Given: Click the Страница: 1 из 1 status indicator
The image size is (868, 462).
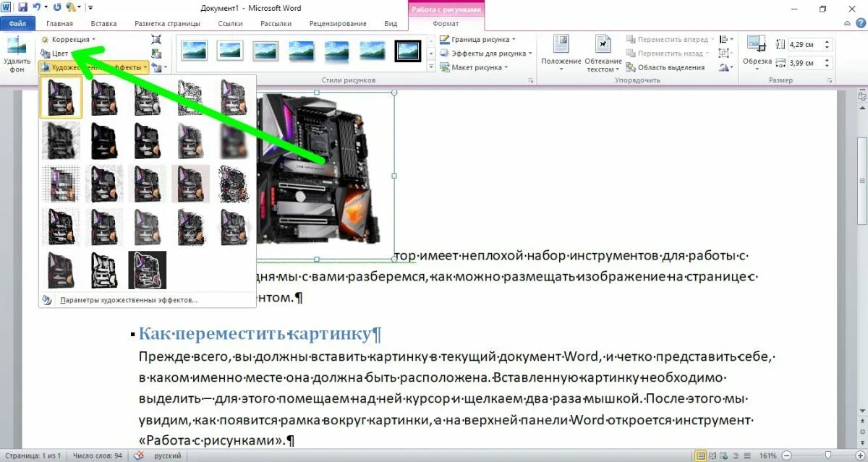Looking at the screenshot, I should click(x=33, y=455).
